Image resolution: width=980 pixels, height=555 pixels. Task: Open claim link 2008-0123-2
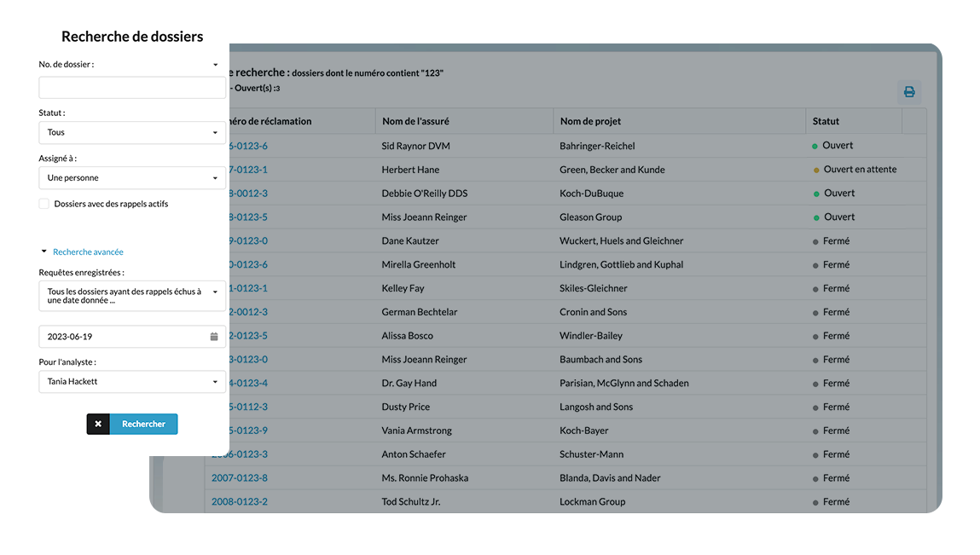240,502
